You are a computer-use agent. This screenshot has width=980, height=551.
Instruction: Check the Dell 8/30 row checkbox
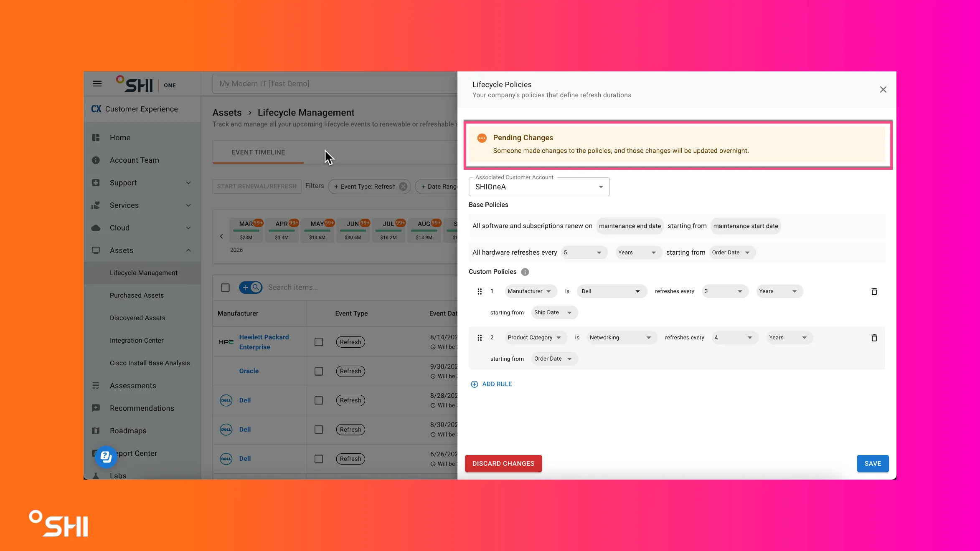click(319, 430)
